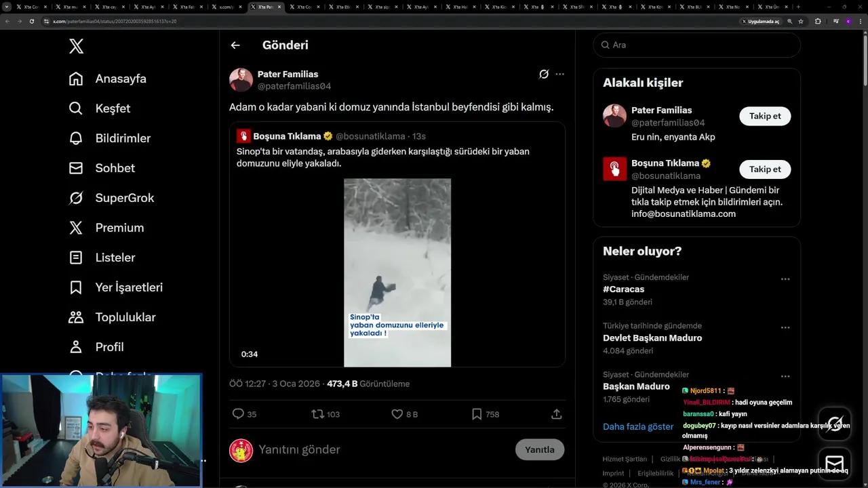Open options for Başkan Maduro trend
The width and height of the screenshot is (868, 488).
coord(785,376)
